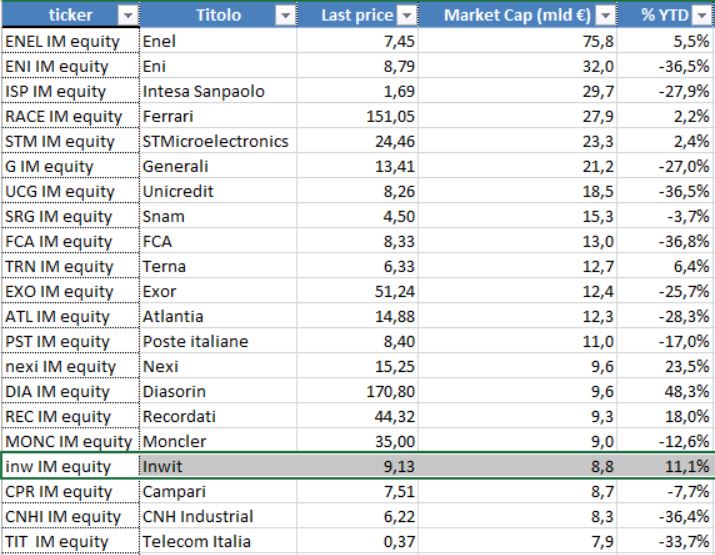
Task: Open the ticker column filter dropdown
Action: click(x=128, y=16)
